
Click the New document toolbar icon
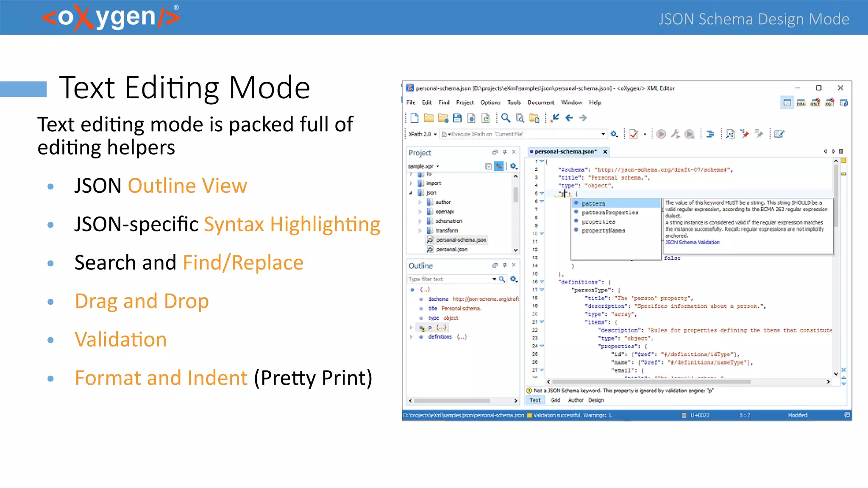pyautogui.click(x=415, y=118)
